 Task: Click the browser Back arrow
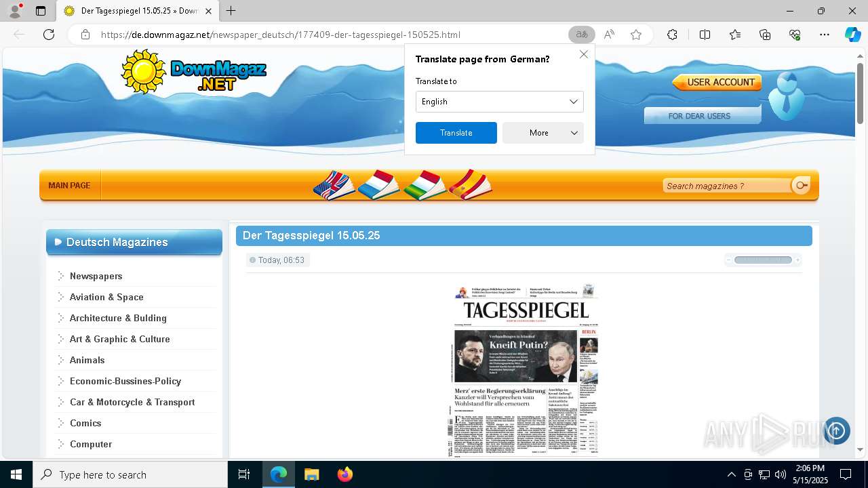click(19, 35)
